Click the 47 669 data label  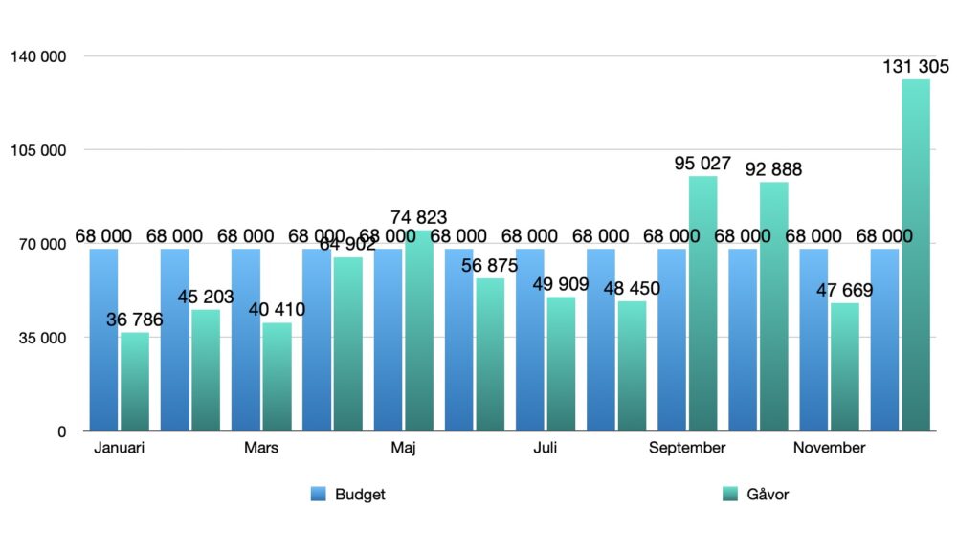click(844, 290)
